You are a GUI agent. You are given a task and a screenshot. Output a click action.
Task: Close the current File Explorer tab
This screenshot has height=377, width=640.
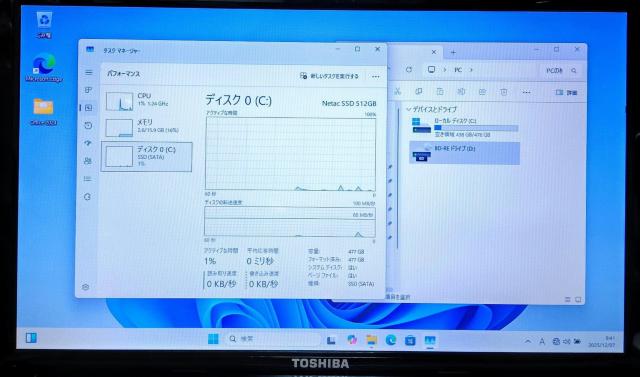point(434,52)
